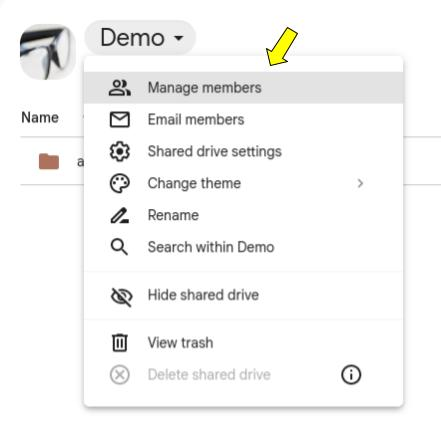Click the Shared drive settings gear icon

120,152
